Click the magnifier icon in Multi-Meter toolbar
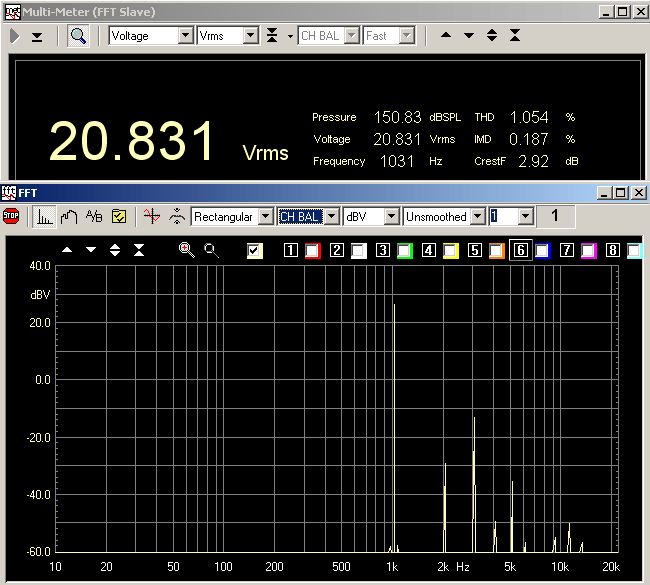 coord(78,36)
